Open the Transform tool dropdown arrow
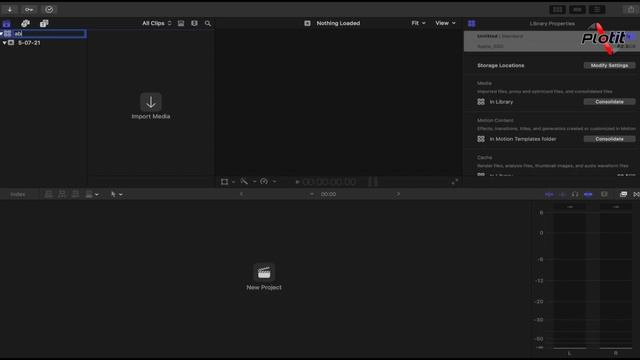The image size is (640, 360). click(233, 182)
